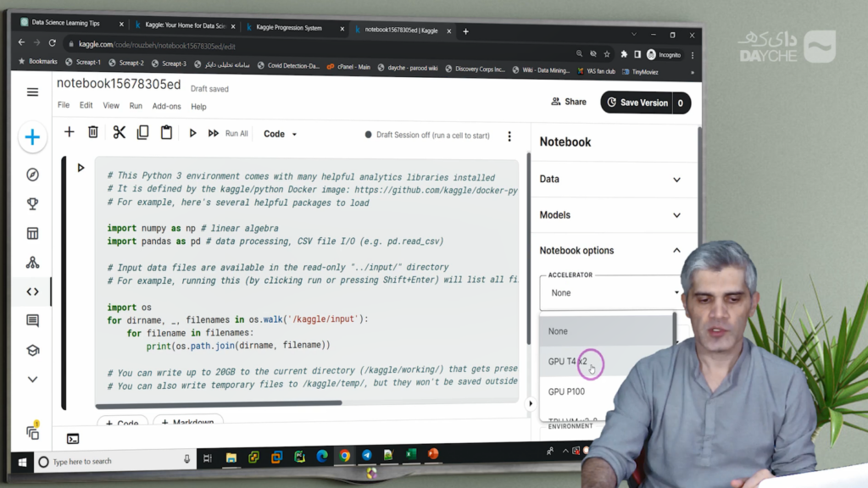This screenshot has height=488, width=868.
Task: Click the taskbar search box
Action: (115, 462)
